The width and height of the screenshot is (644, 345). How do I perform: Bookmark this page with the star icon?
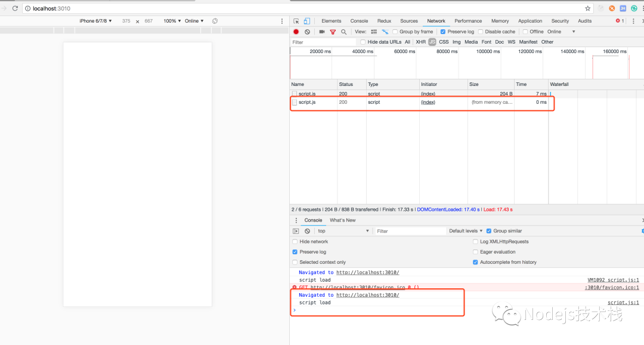[x=588, y=8]
